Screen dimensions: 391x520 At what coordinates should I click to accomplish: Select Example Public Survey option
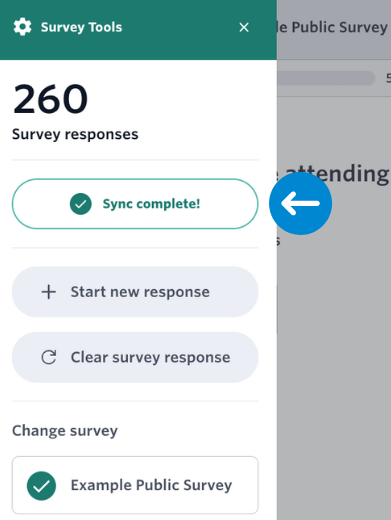pyautogui.click(x=135, y=485)
